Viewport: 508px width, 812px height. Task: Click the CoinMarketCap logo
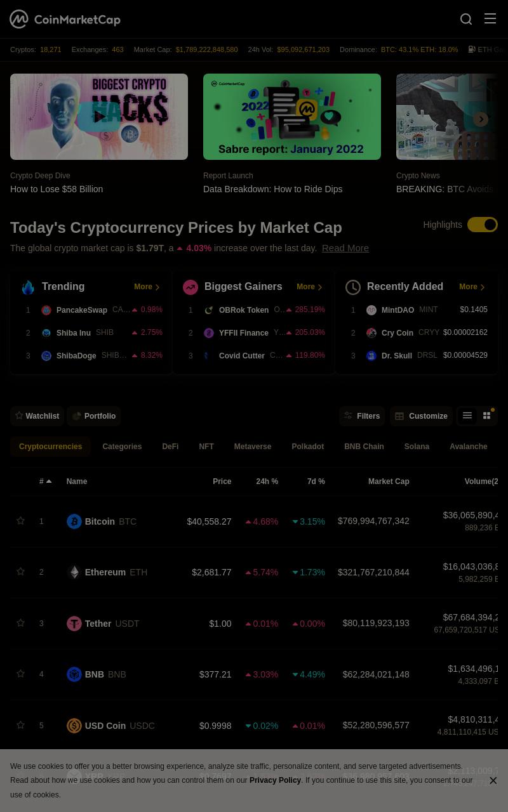tap(65, 19)
